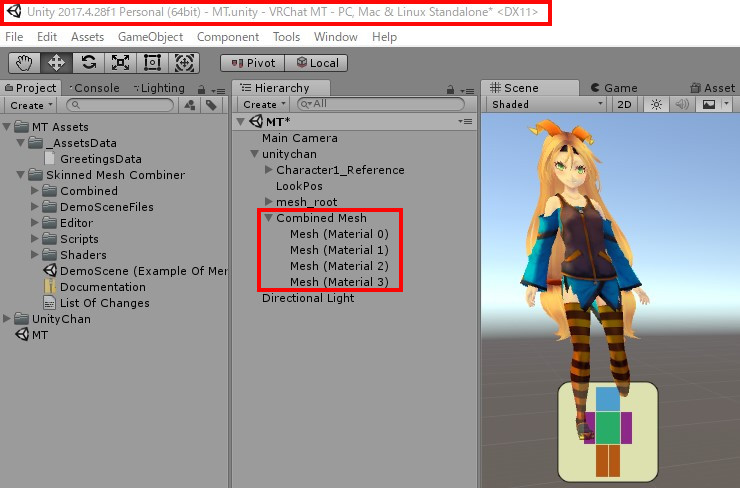Select the Rotate tool

pyautogui.click(x=89, y=63)
